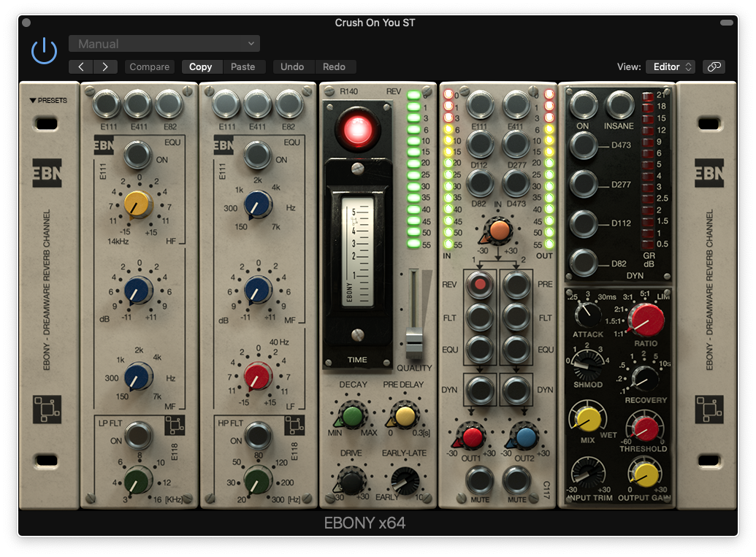Click the yellow OUTPUT GAIN knob
Viewport: 756px width, 557px height.
click(645, 474)
